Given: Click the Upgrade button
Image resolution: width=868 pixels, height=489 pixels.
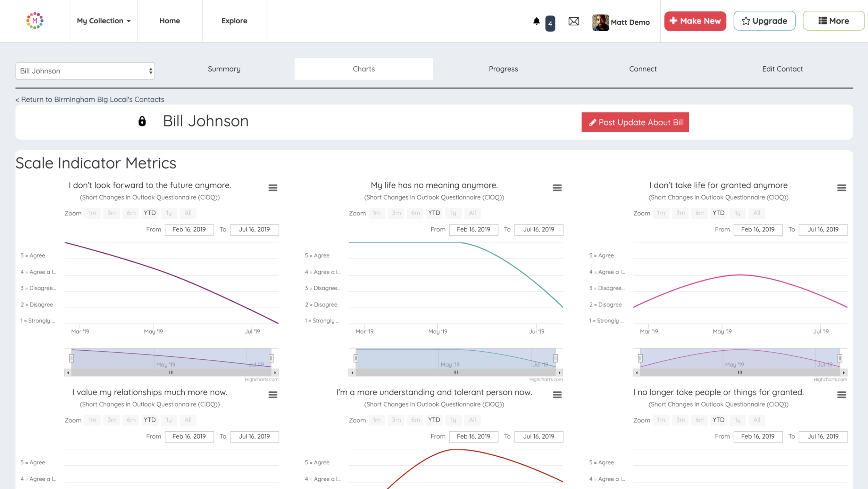Looking at the screenshot, I should (x=765, y=21).
